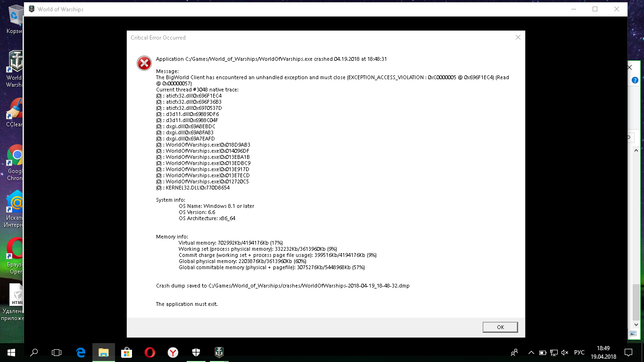Close the background window at right edge
The height and width of the screenshot is (362, 644).
[x=630, y=67]
